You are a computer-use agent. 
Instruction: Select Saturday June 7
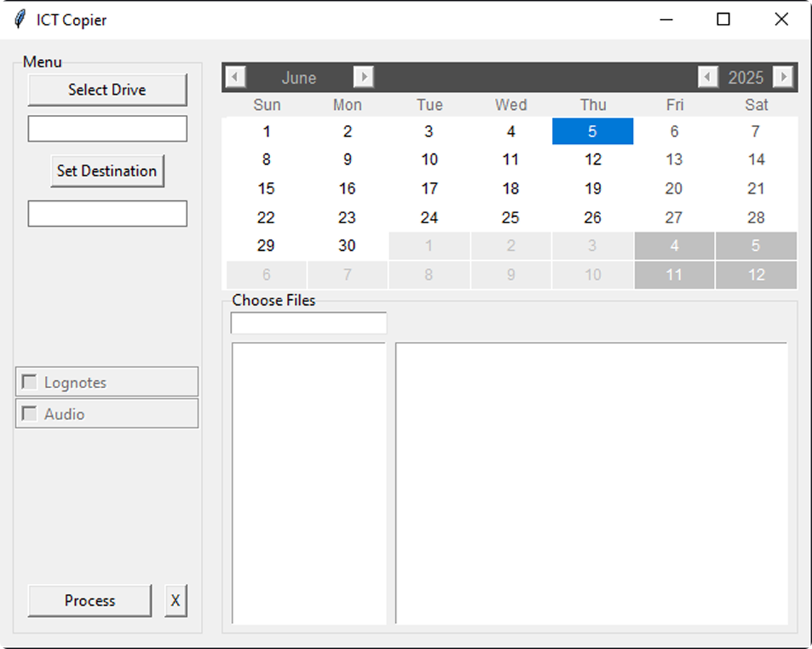click(x=756, y=131)
